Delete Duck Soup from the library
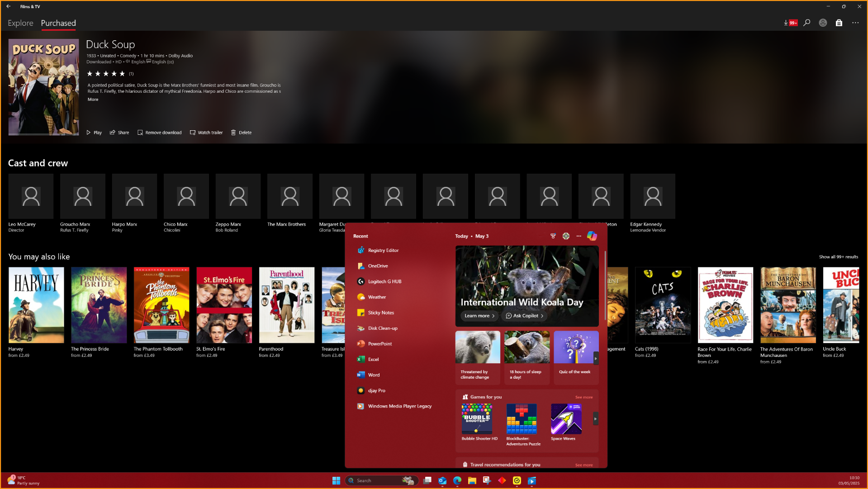The height and width of the screenshot is (489, 868). 241,133
